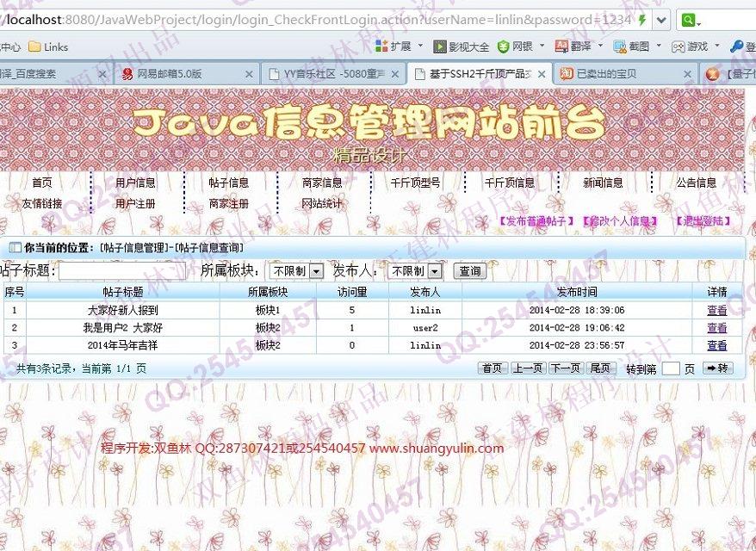The height and width of the screenshot is (551, 756).
Task: Open the Links bookmarks folder
Action: point(48,46)
